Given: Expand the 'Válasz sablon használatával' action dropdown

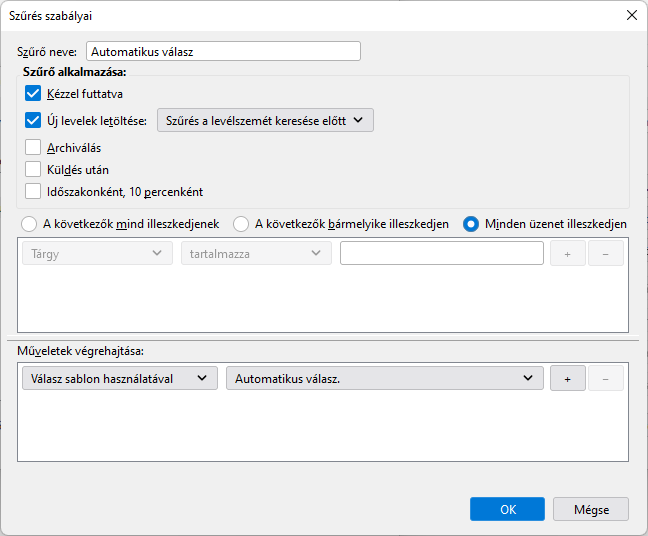Looking at the screenshot, I should 118,378.
